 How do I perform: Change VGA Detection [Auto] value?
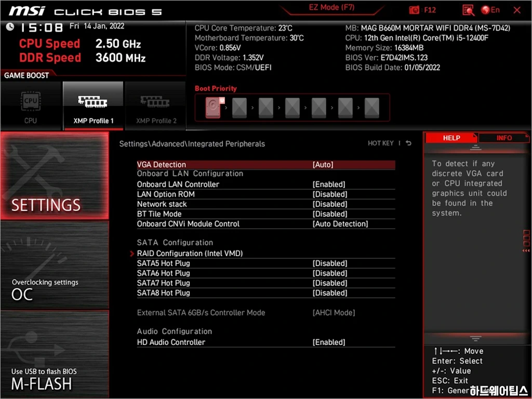click(x=323, y=165)
